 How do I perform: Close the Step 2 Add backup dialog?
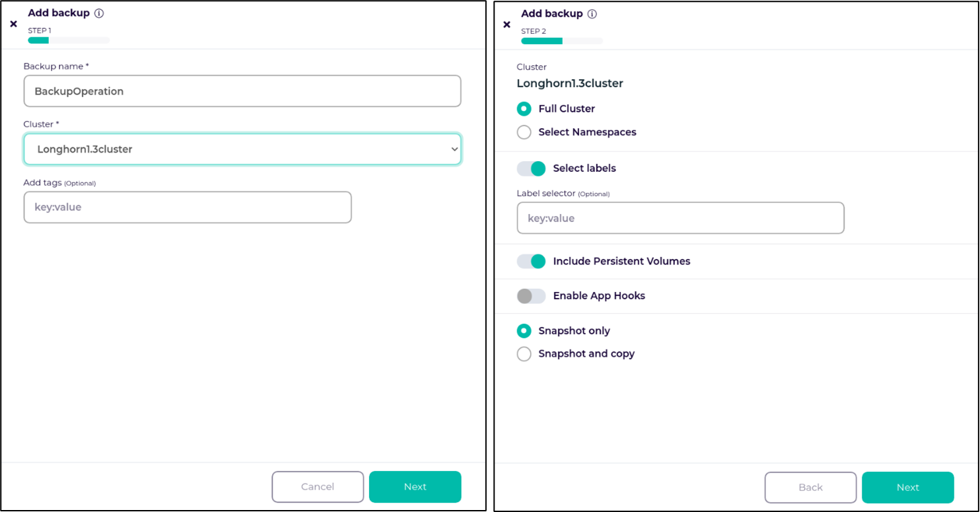(507, 25)
